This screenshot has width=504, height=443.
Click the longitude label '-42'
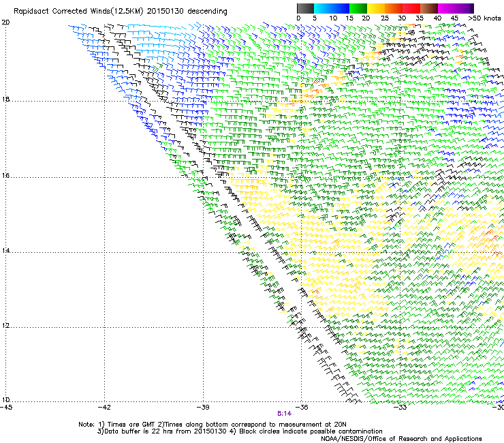(104, 408)
